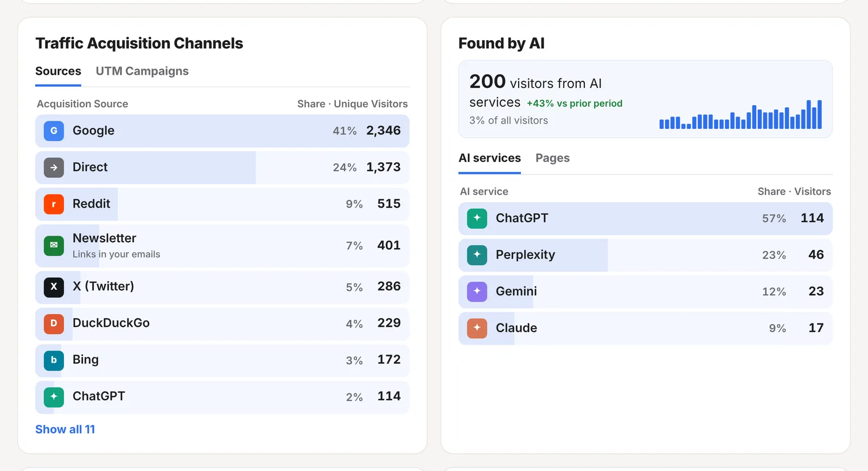This screenshot has width=868, height=471.
Task: Click the Acquisition Source column header
Action: pos(82,104)
